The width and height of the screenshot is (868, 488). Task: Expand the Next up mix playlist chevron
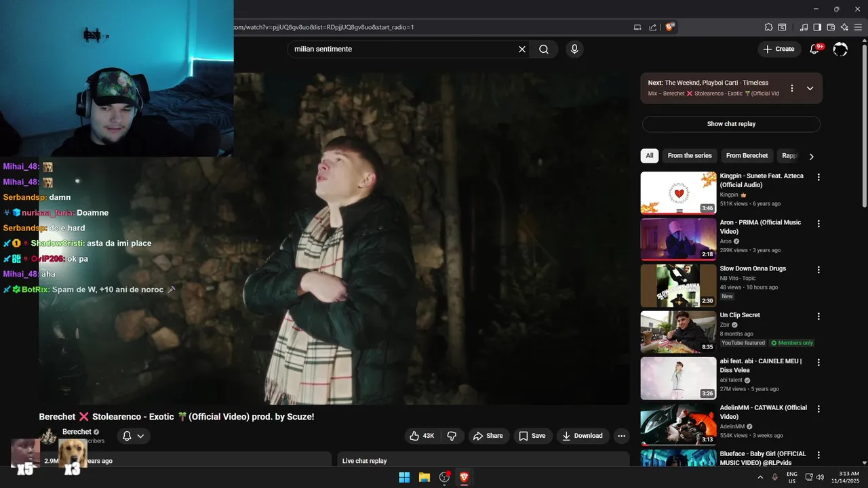(810, 88)
